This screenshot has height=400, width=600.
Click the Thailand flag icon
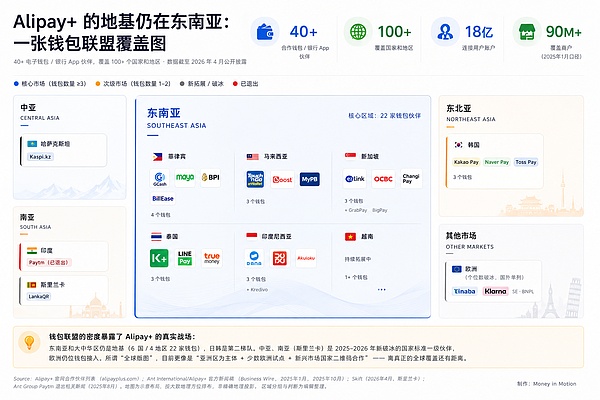156,237
